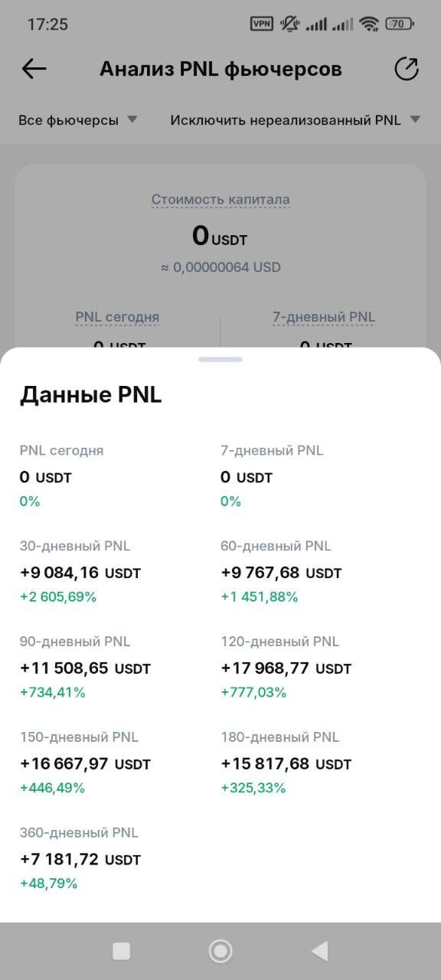Tap the Android home circle button
The width and height of the screenshot is (441, 980).
220,951
